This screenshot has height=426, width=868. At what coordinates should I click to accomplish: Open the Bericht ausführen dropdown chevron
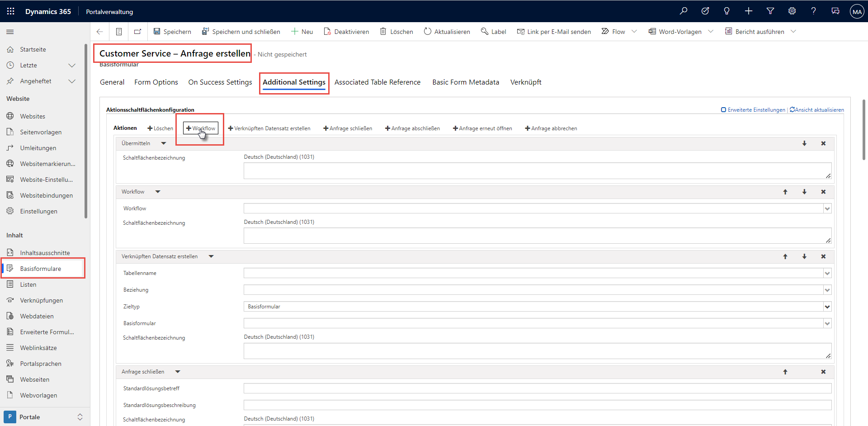click(x=793, y=31)
